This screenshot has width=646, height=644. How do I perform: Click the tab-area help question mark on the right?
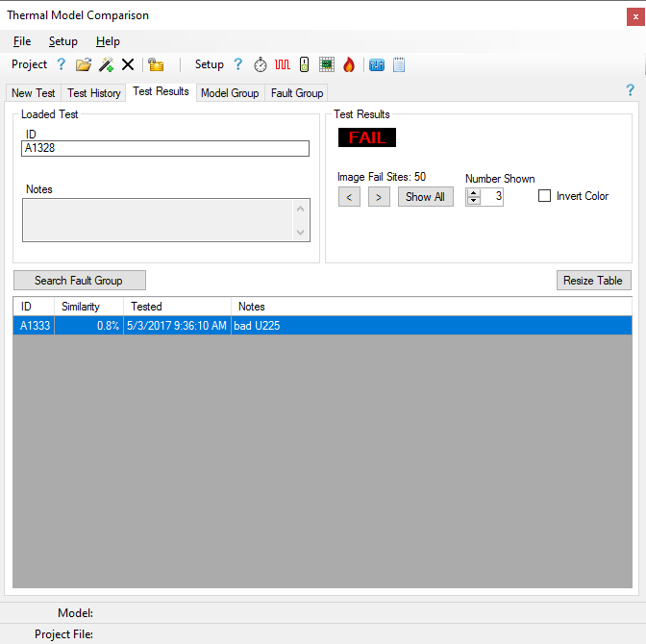click(x=631, y=90)
